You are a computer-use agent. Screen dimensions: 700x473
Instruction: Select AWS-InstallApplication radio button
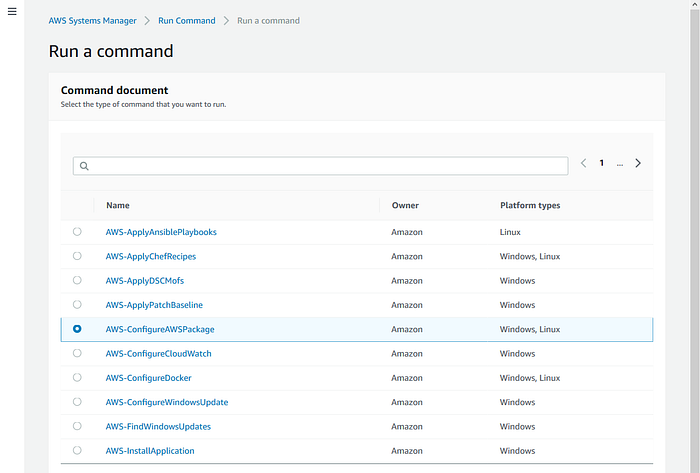(78, 450)
